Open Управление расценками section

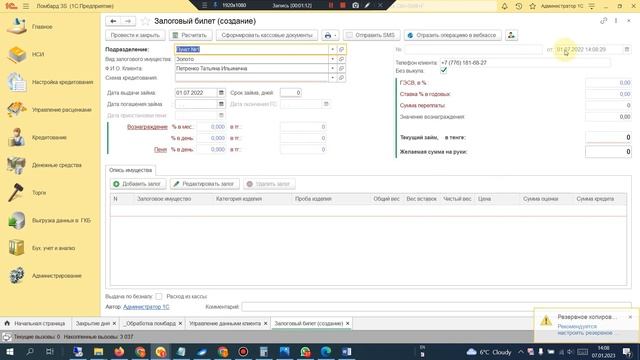pos(61,110)
